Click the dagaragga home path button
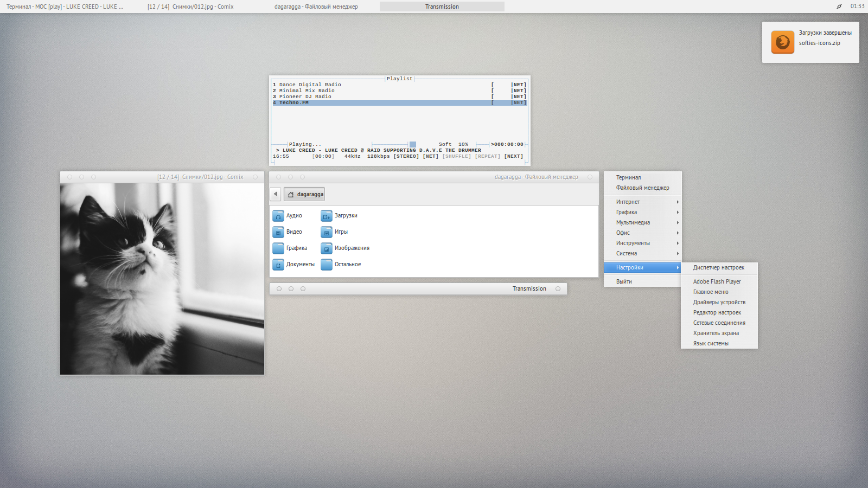Image resolution: width=868 pixels, height=488 pixels. click(x=304, y=194)
